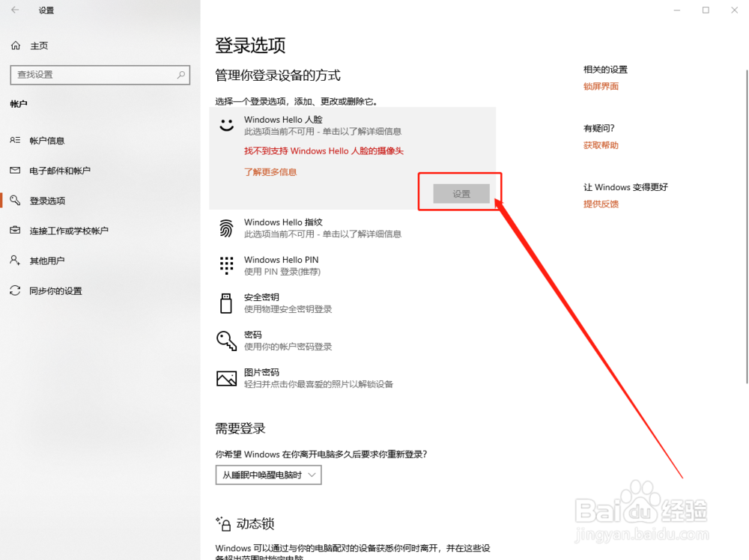Screen dimensions: 749x560
Task: Open the 锁屏界面 related settings link
Action: click(601, 86)
